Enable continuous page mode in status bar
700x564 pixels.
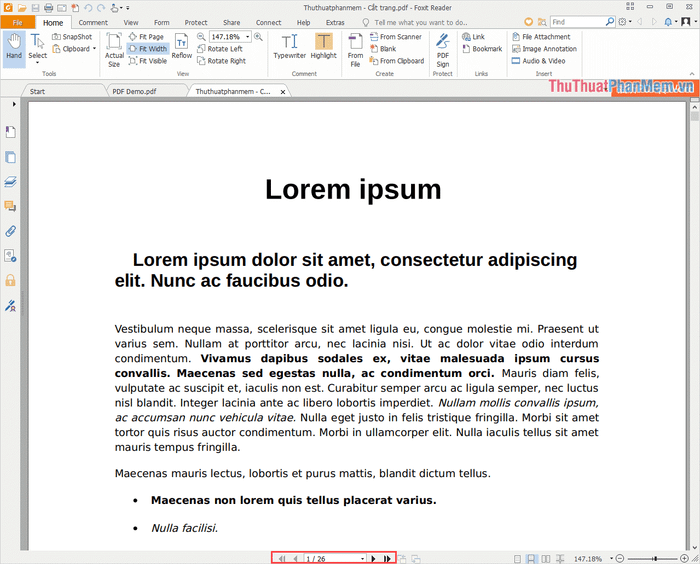click(531, 559)
